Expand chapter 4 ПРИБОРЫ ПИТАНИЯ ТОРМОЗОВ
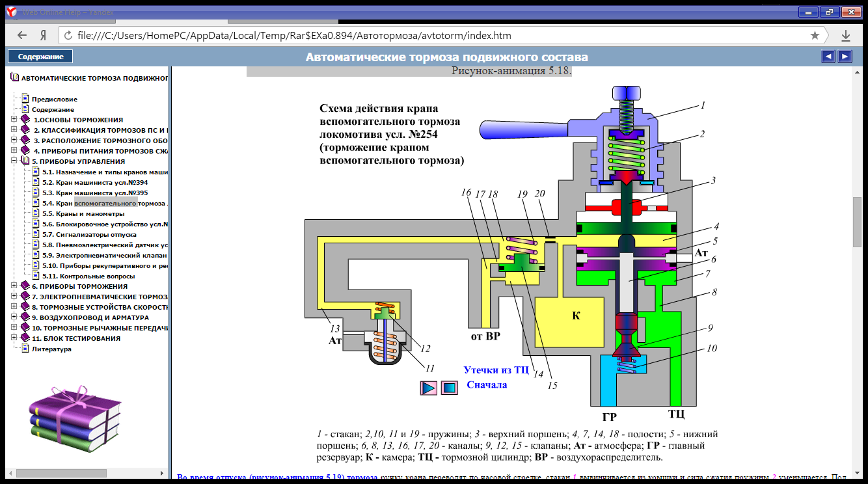 (x=14, y=151)
